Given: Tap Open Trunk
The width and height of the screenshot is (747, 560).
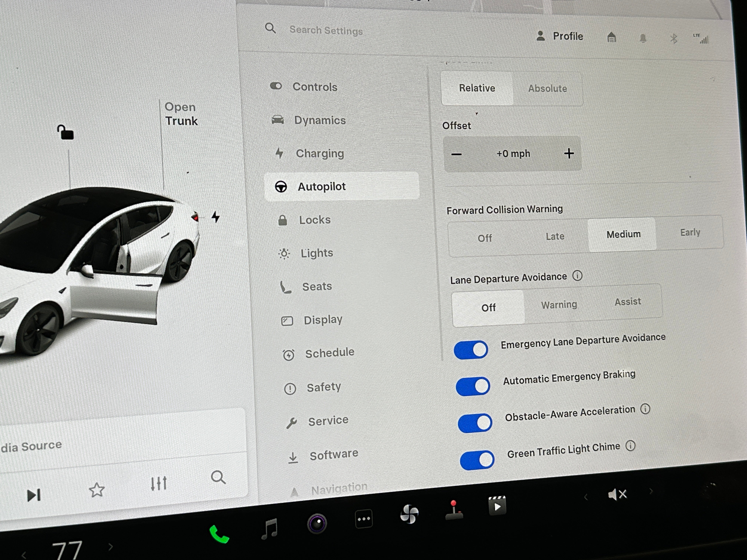Looking at the screenshot, I should point(181,114).
